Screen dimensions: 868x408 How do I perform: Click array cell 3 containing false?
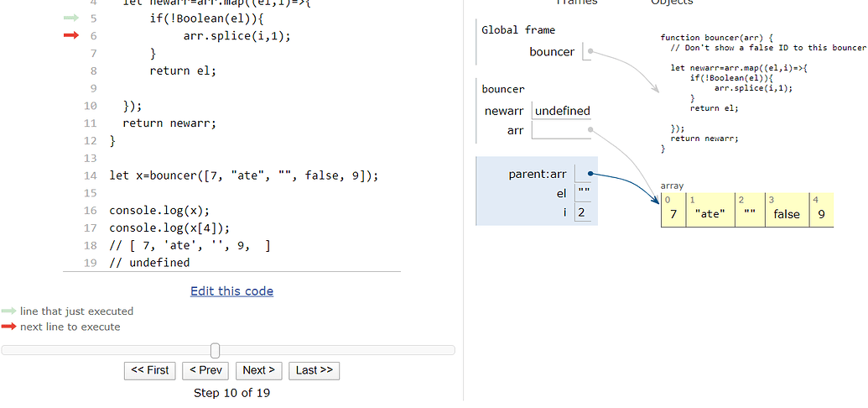[787, 210]
